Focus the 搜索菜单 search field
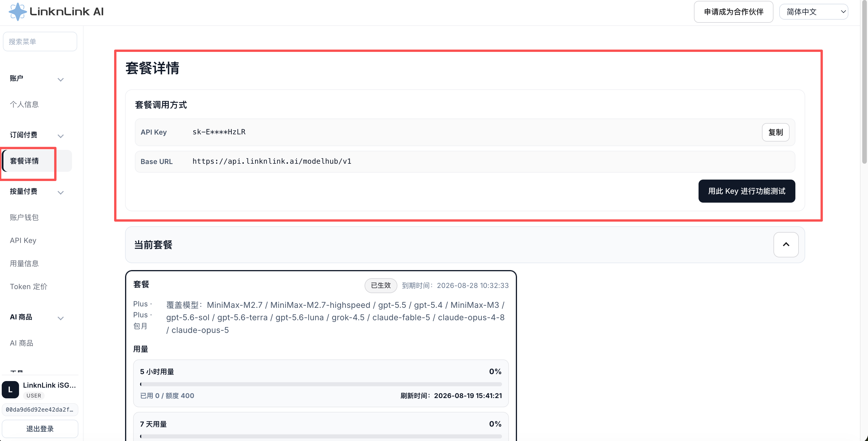This screenshot has height=441, width=868. (40, 42)
